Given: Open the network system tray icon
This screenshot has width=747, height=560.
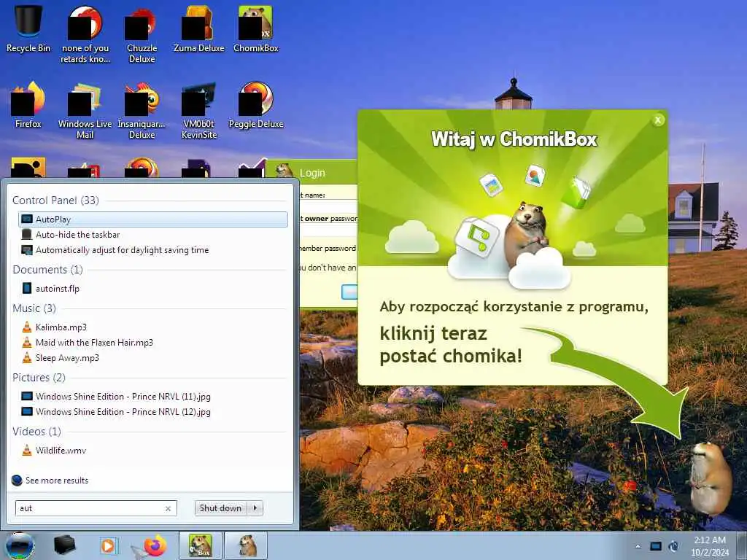Looking at the screenshot, I should 656,546.
